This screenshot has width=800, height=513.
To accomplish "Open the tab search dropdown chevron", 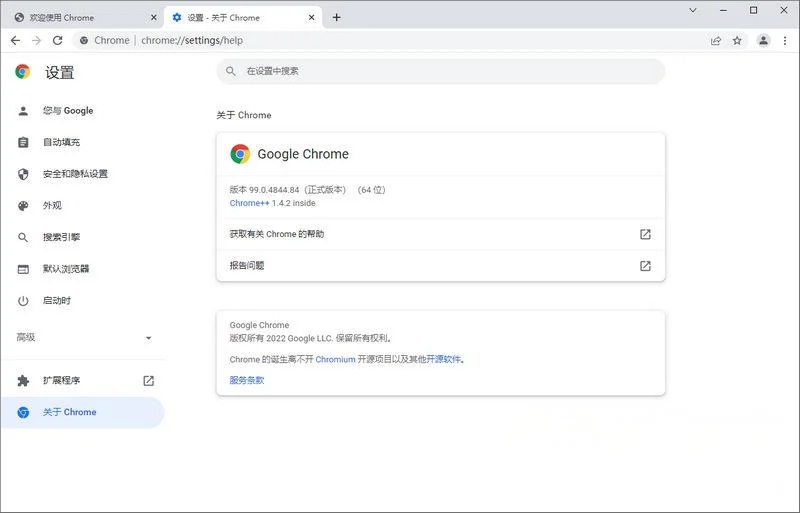I will pos(693,10).
